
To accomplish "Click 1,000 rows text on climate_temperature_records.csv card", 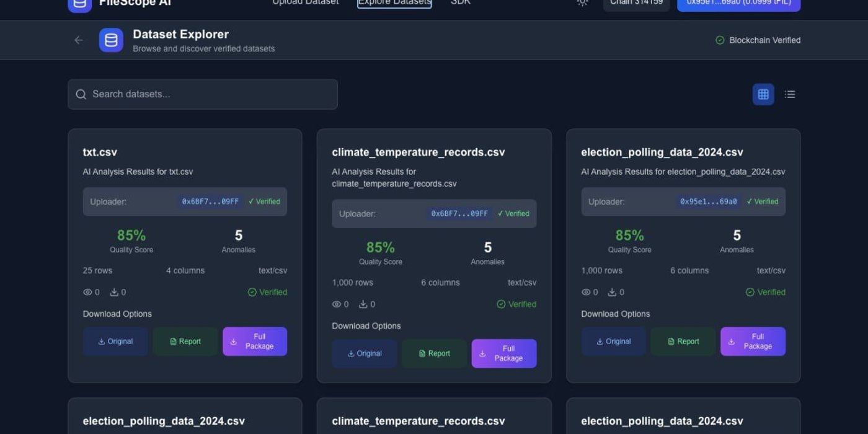I will point(353,283).
